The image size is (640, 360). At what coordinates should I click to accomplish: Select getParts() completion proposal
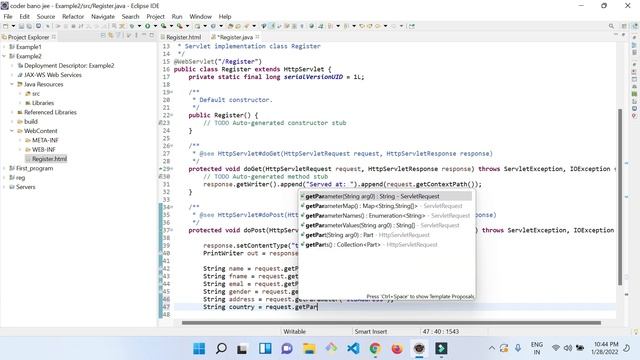coord(386,245)
